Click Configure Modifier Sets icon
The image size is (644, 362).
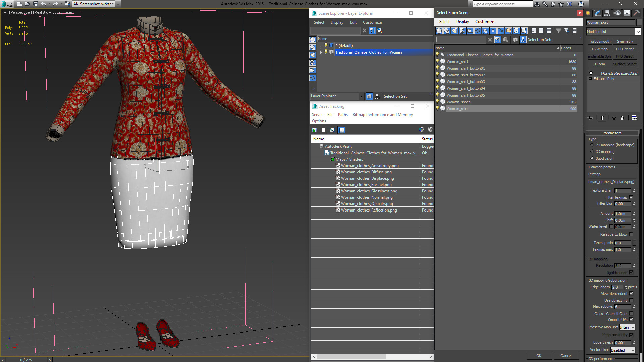coord(634,118)
